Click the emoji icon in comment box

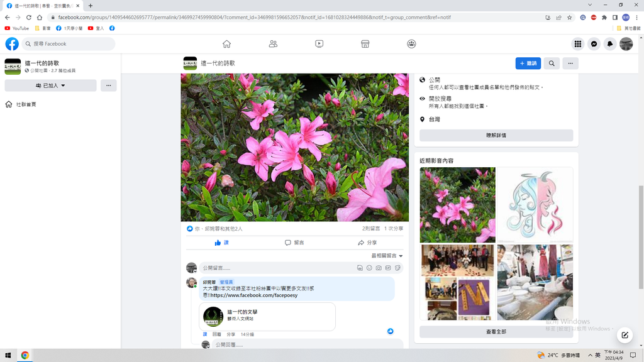coord(369,268)
